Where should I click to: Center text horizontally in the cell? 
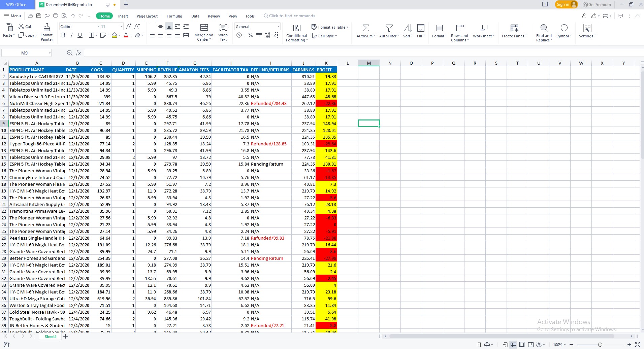(x=161, y=35)
